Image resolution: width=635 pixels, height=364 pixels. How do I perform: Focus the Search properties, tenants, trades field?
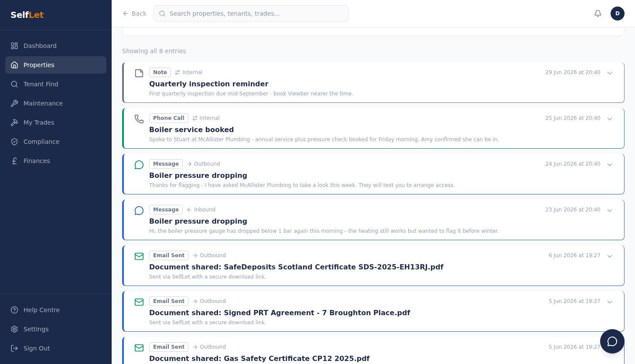coord(251,14)
